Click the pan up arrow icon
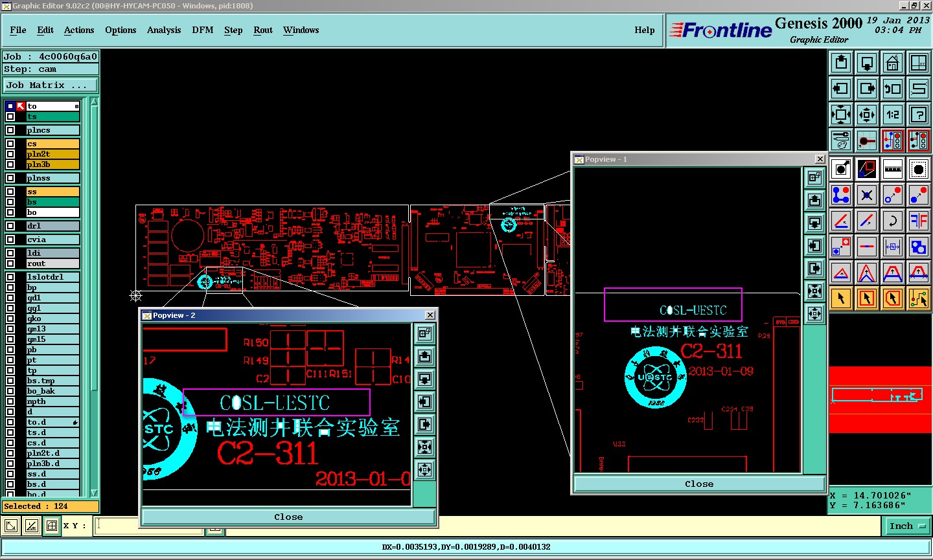 [841, 63]
